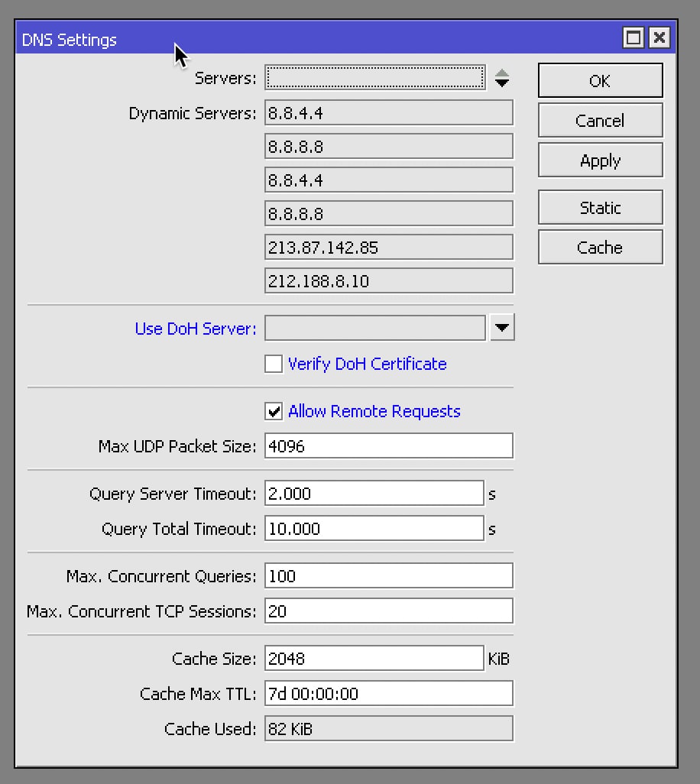700x784 pixels.
Task: Expand the Use DoH Server dropdown arrow
Action: pyautogui.click(x=502, y=328)
